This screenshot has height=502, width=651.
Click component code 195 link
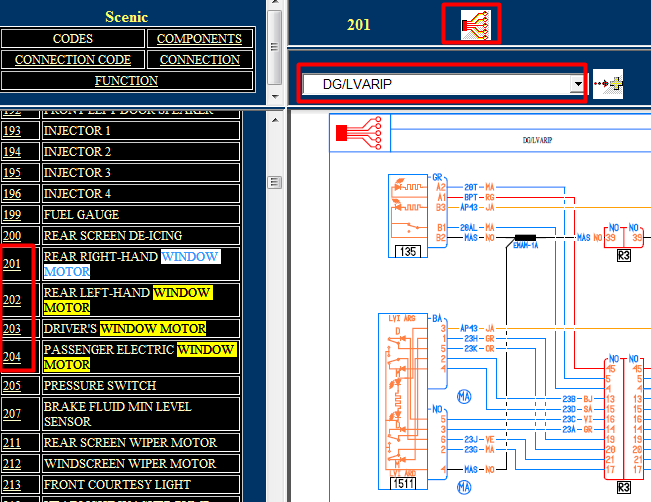[x=12, y=173]
